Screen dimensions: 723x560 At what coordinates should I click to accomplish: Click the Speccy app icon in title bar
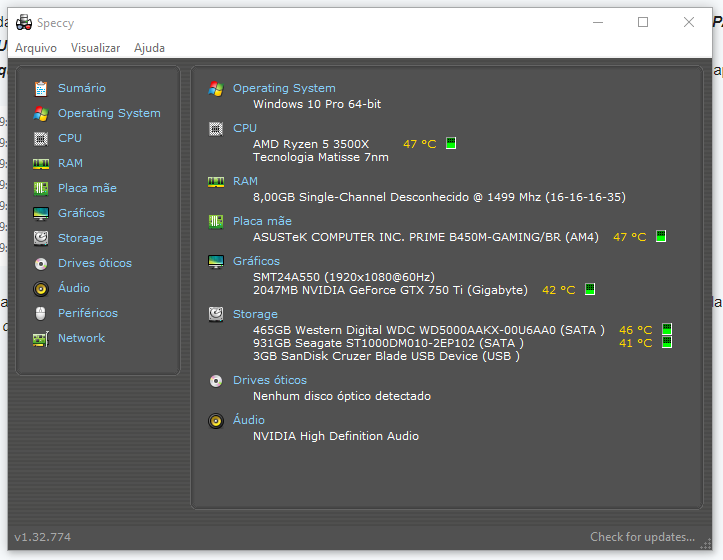coord(24,22)
